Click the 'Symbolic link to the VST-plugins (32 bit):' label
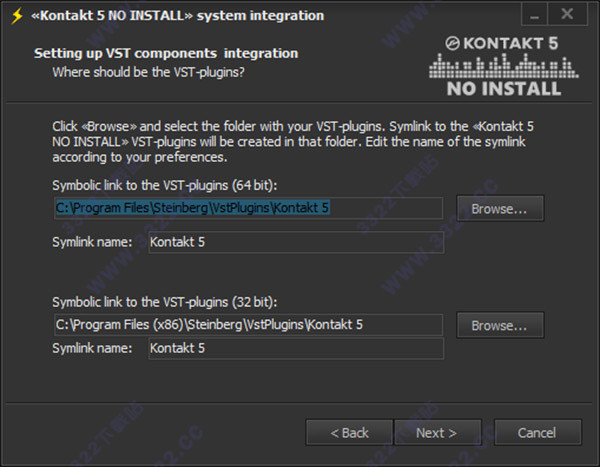The image size is (600, 467). point(165,302)
